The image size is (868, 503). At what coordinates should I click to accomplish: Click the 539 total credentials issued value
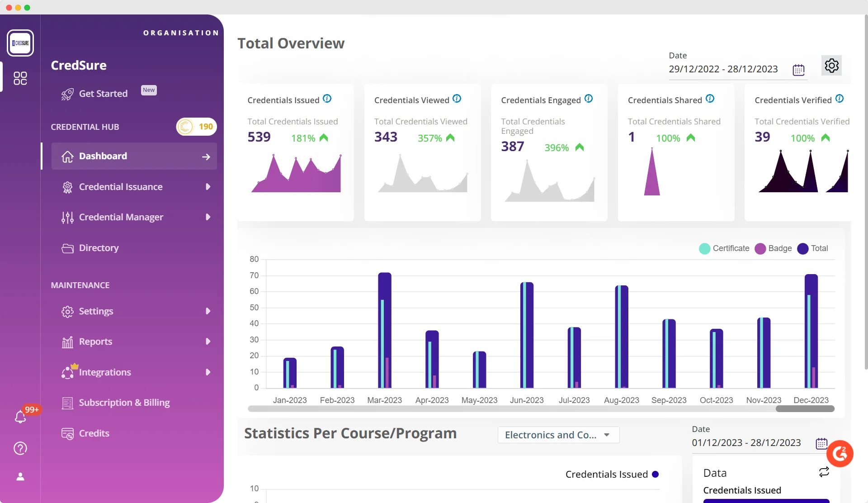[259, 137]
